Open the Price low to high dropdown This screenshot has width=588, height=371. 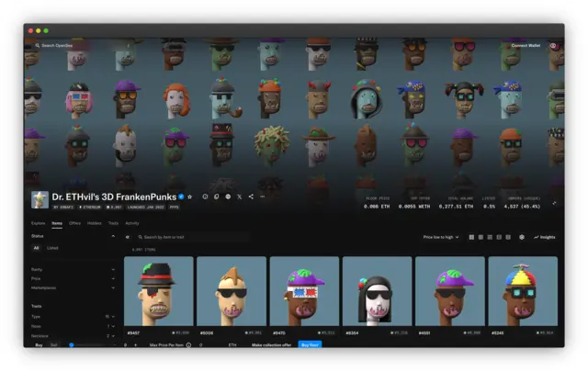(x=441, y=237)
